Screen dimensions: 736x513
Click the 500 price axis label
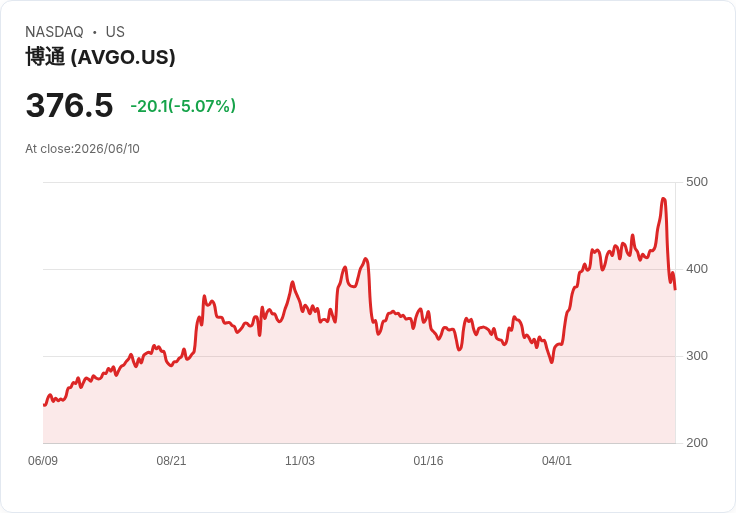[697, 182]
